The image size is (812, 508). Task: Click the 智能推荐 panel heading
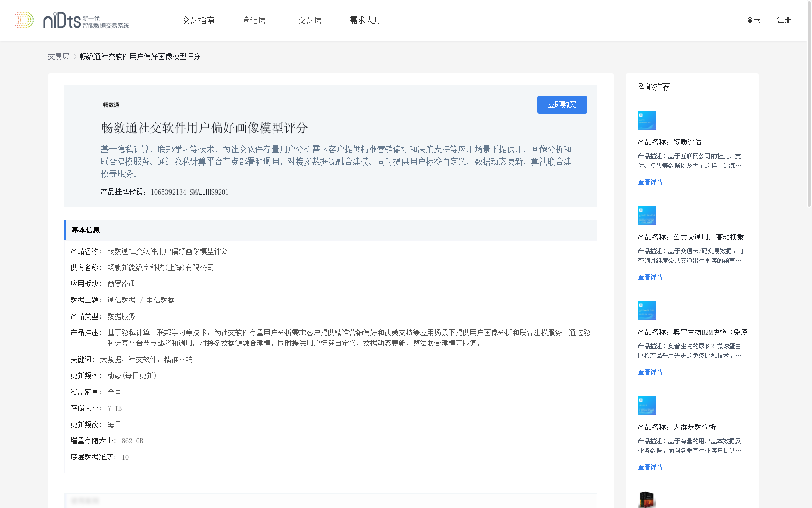tap(654, 87)
